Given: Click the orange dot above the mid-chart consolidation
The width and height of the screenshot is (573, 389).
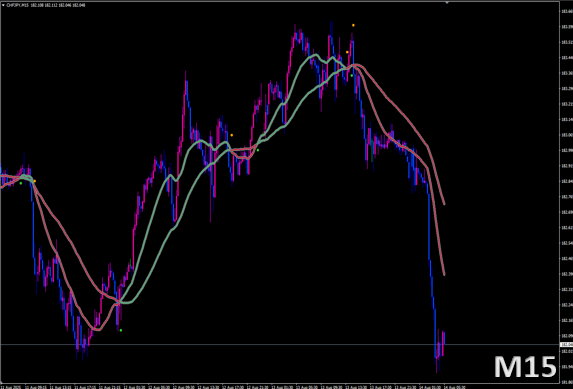Looking at the screenshot, I should click(232, 135).
